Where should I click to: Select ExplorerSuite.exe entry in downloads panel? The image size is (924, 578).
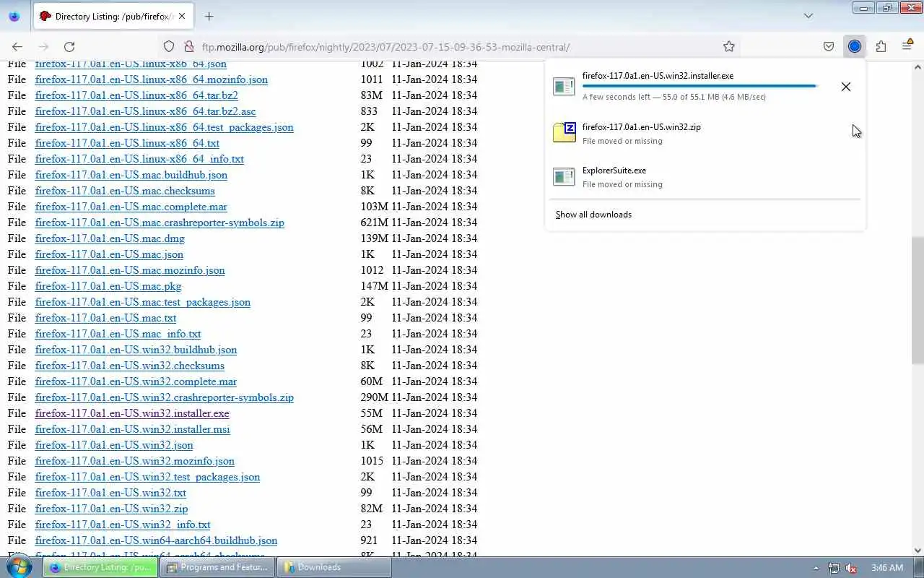click(x=705, y=177)
